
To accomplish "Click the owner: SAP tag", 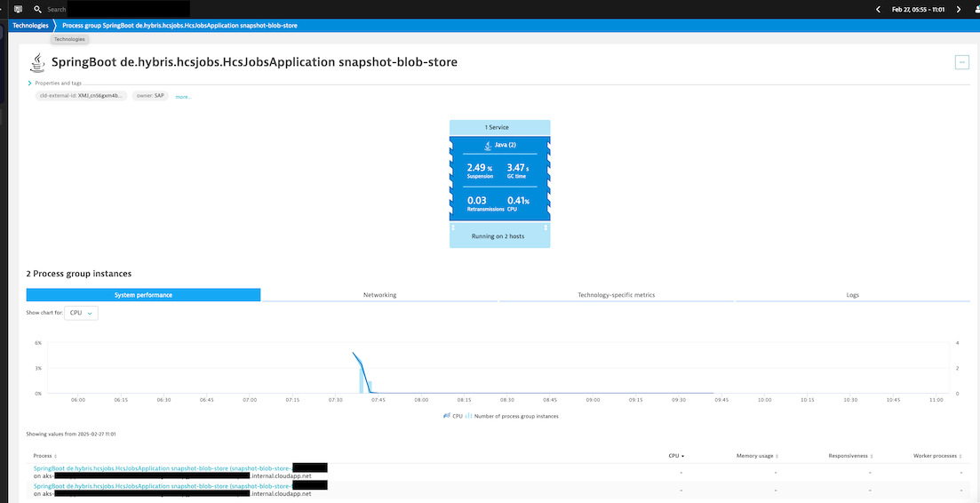I will [150, 96].
